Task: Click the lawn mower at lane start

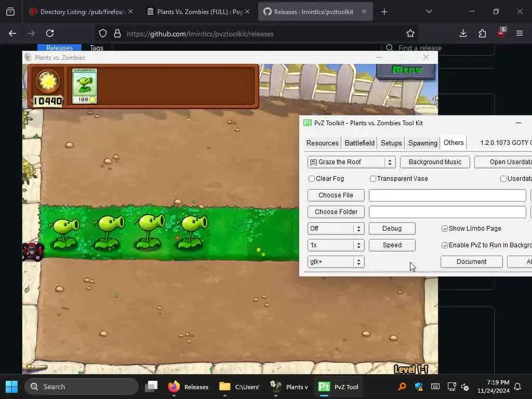Action: [x=33, y=252]
